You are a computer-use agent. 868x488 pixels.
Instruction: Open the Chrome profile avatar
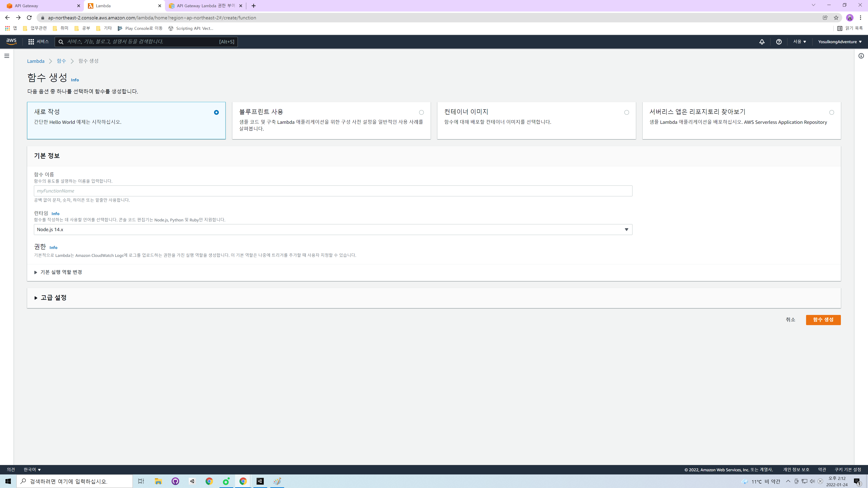click(x=849, y=18)
